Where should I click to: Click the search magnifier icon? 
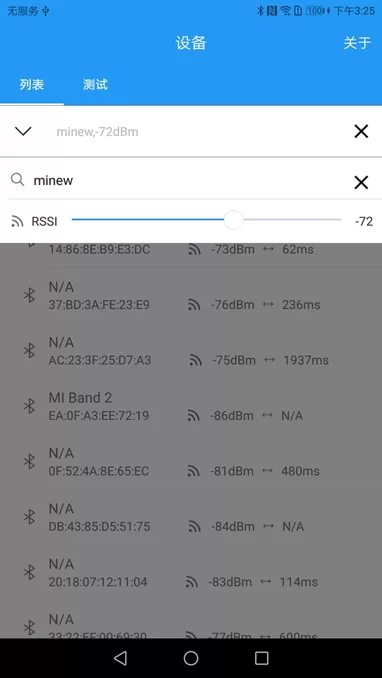(x=17, y=179)
